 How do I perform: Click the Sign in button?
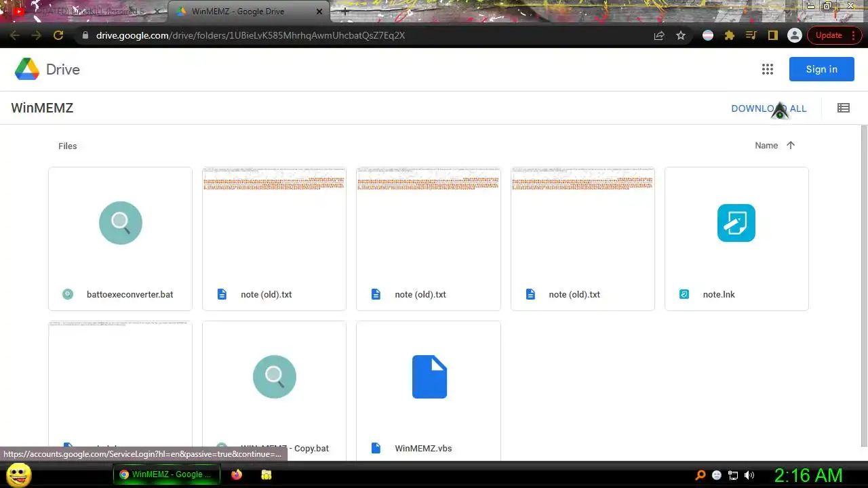tap(821, 69)
